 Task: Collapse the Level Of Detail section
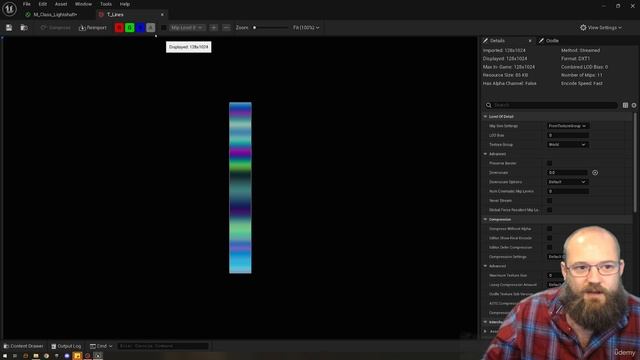tap(486, 117)
